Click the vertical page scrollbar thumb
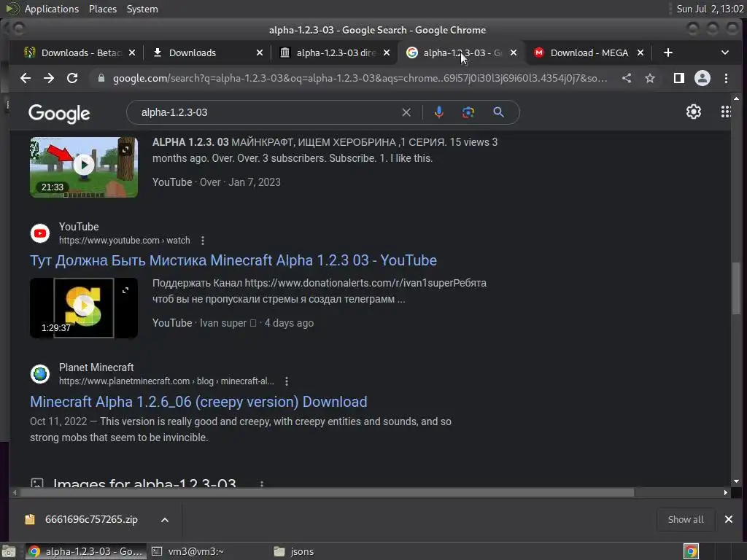747x560 pixels. pyautogui.click(x=737, y=287)
